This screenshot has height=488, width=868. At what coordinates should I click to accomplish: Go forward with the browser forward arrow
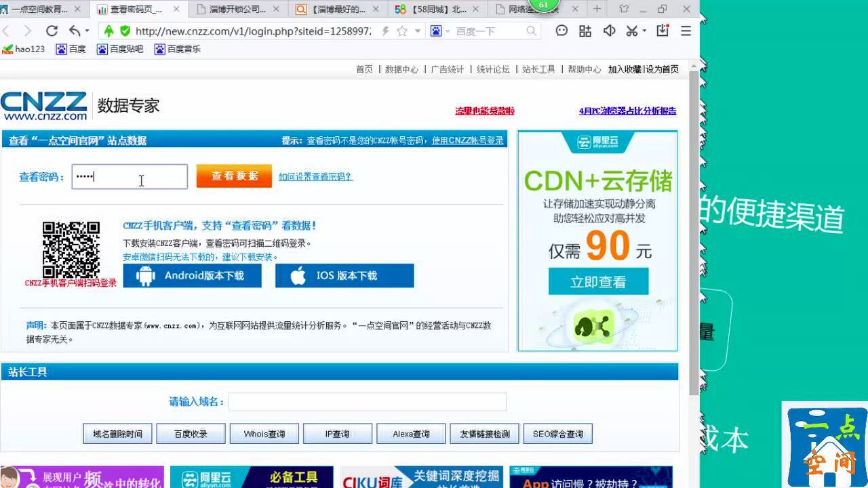[x=27, y=31]
